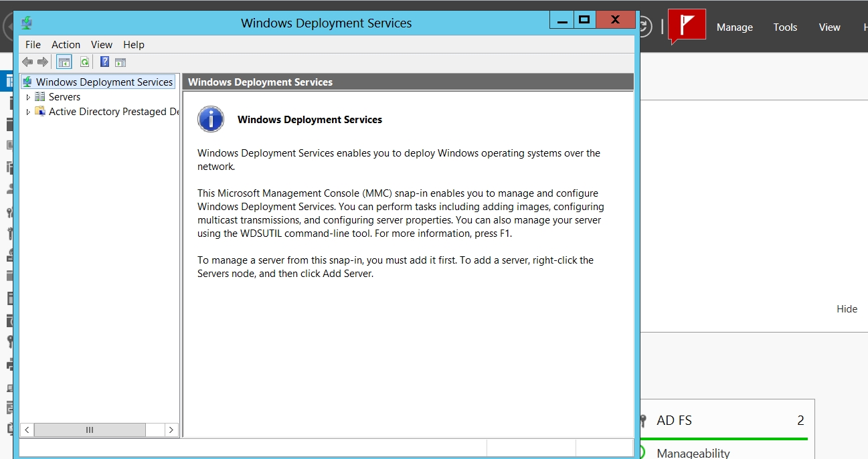
Task: Expand the Servers tree node
Action: 28,97
